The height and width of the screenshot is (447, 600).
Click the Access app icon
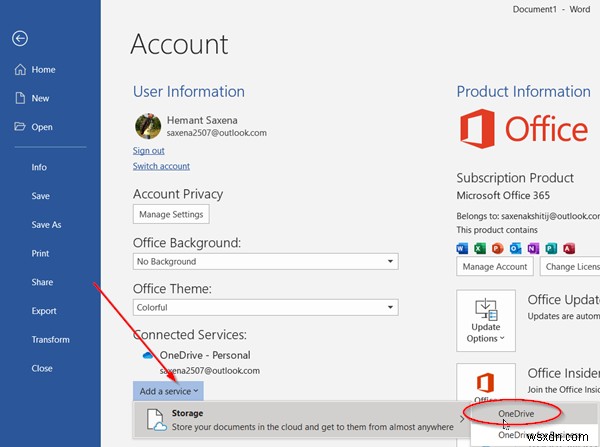[x=569, y=249]
